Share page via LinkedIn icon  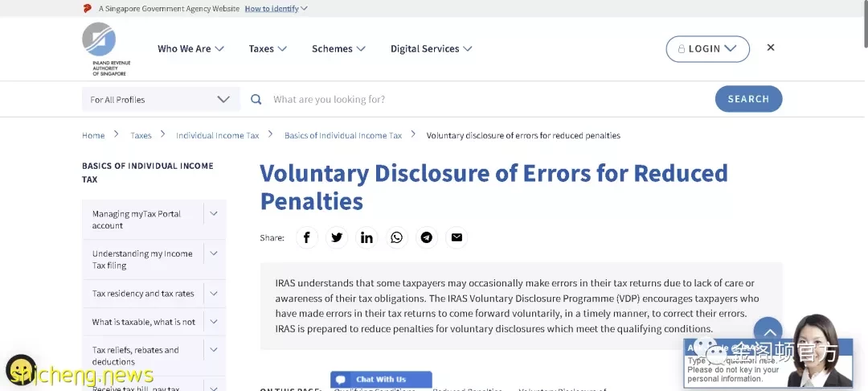point(366,237)
